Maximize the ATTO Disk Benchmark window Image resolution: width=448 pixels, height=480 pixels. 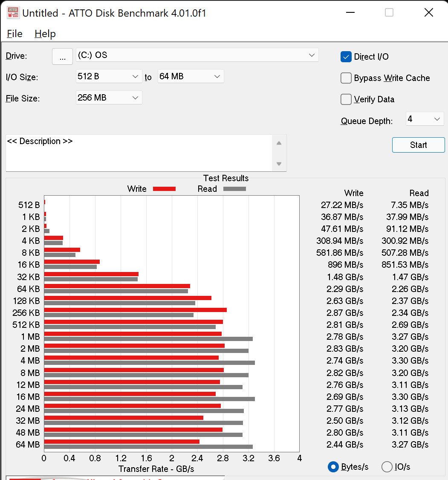pos(389,12)
